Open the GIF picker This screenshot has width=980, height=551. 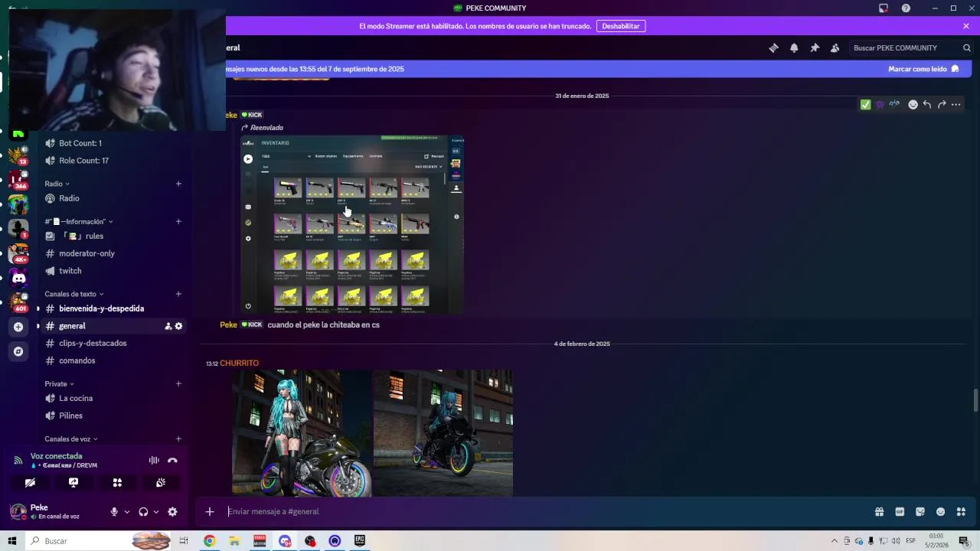[x=900, y=512]
